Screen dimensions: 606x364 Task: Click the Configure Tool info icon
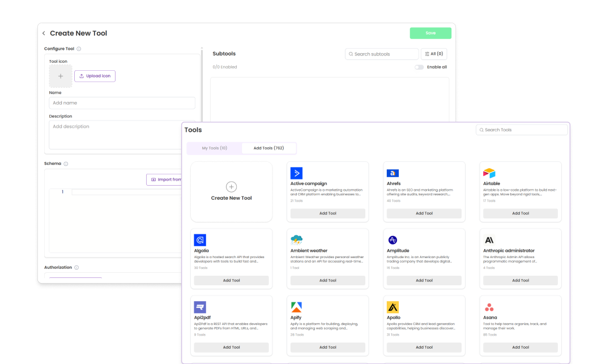click(79, 49)
